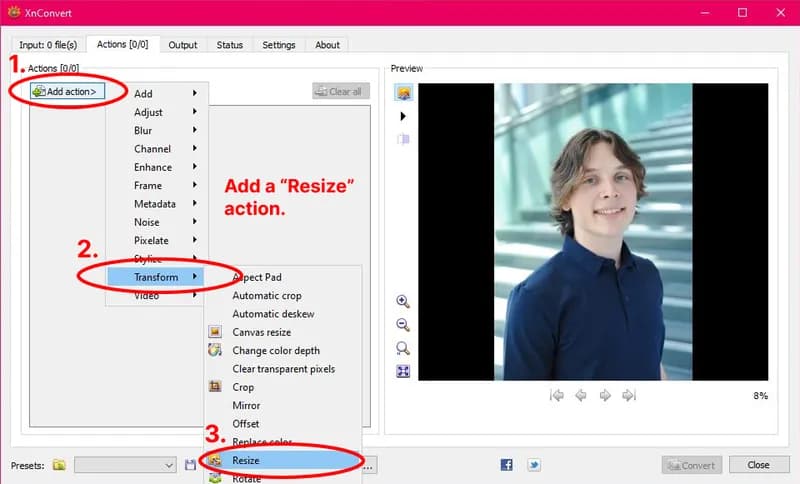800x484 pixels.
Task: Switch to the Input tab
Action: coord(48,45)
